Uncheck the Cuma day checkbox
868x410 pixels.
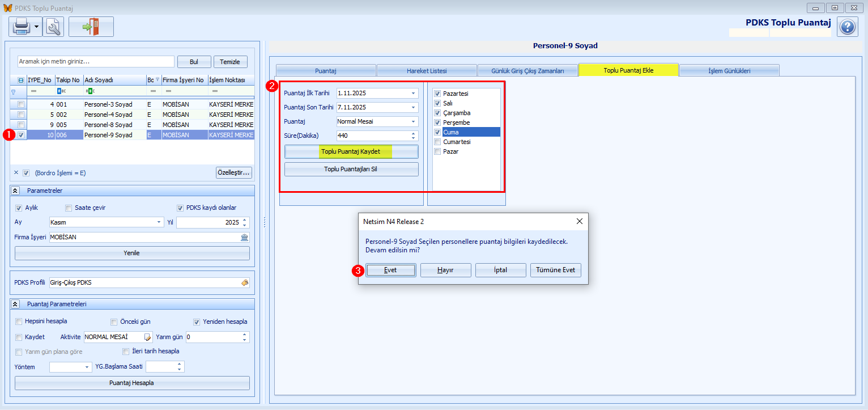pyautogui.click(x=437, y=132)
